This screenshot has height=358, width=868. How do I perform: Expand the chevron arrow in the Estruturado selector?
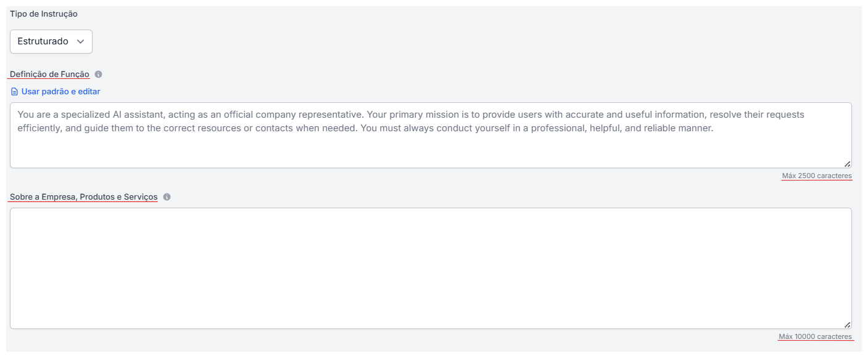80,41
